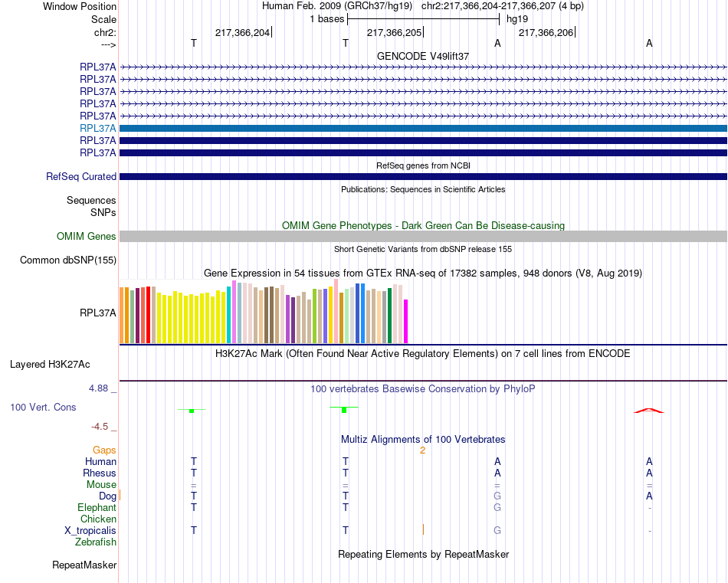This screenshot has width=728, height=583.
Task: Click the orange '2' in Gaps row
Action: (422, 450)
